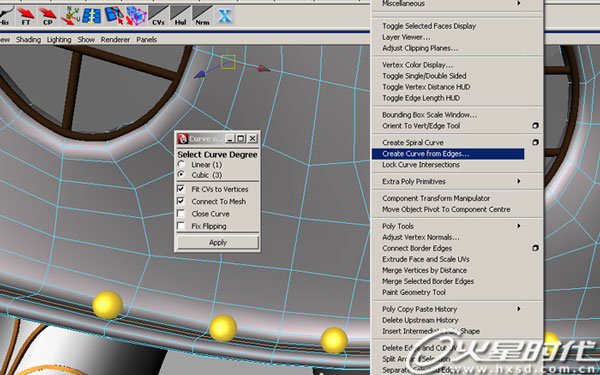Choose Vertex Color Display entry
Screen dimensions: 600x375
point(417,65)
